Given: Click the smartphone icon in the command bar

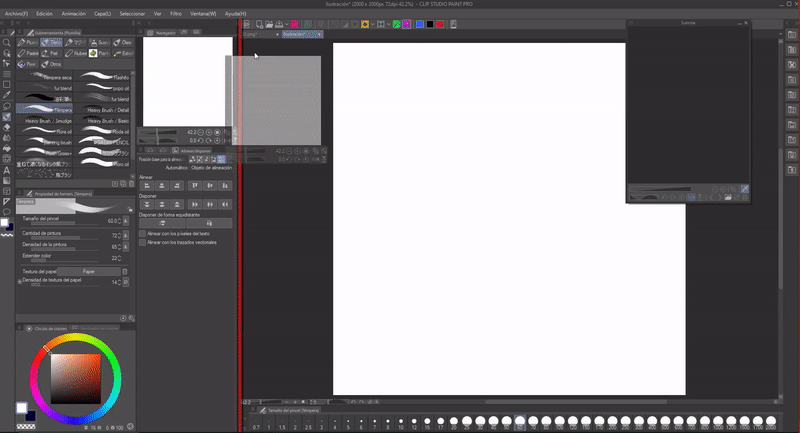Looking at the screenshot, I should (453, 24).
